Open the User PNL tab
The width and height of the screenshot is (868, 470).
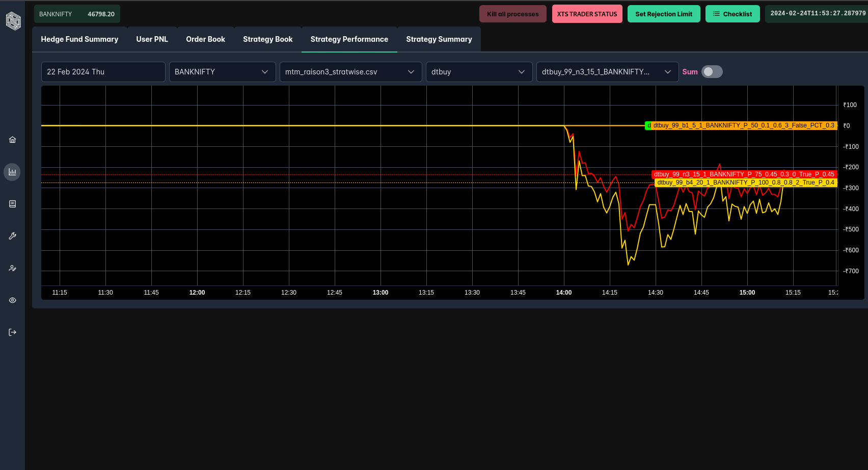click(x=152, y=39)
